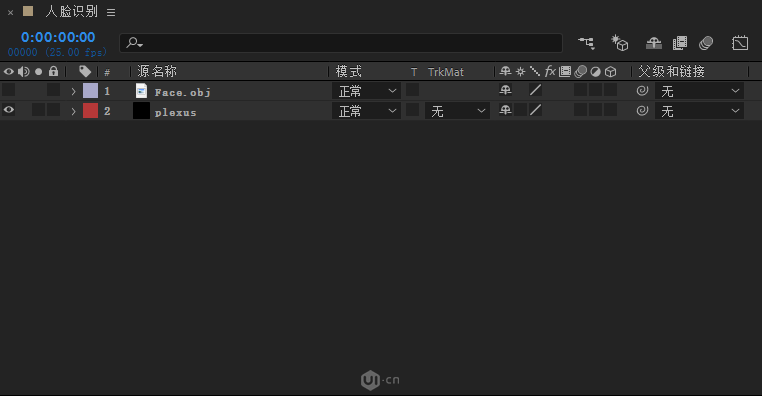Open the 人脸识别 panel menu
This screenshot has height=396, width=762.
pyautogui.click(x=111, y=13)
